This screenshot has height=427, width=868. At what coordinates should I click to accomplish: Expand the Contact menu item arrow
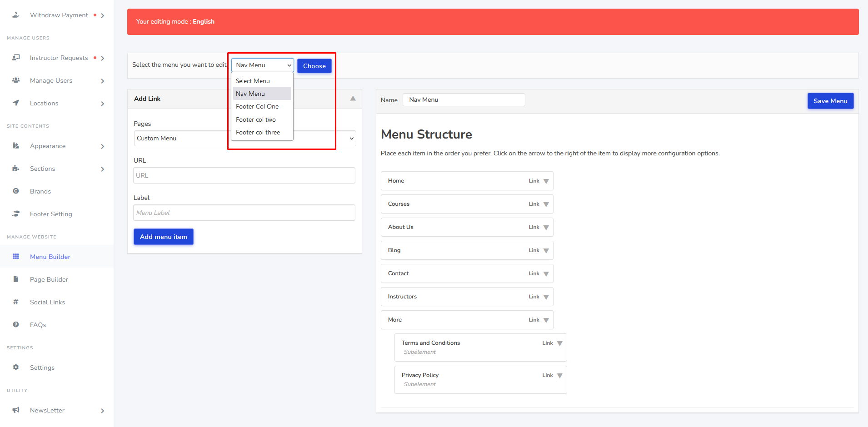(x=546, y=274)
